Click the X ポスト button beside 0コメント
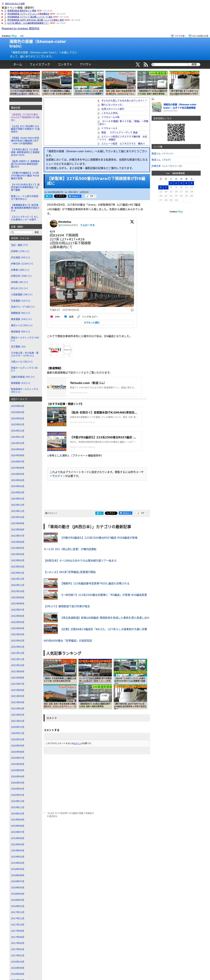 (x=111, y=513)
